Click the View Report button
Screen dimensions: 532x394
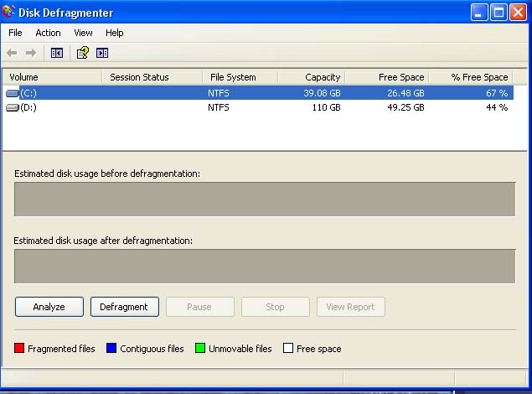pos(351,307)
